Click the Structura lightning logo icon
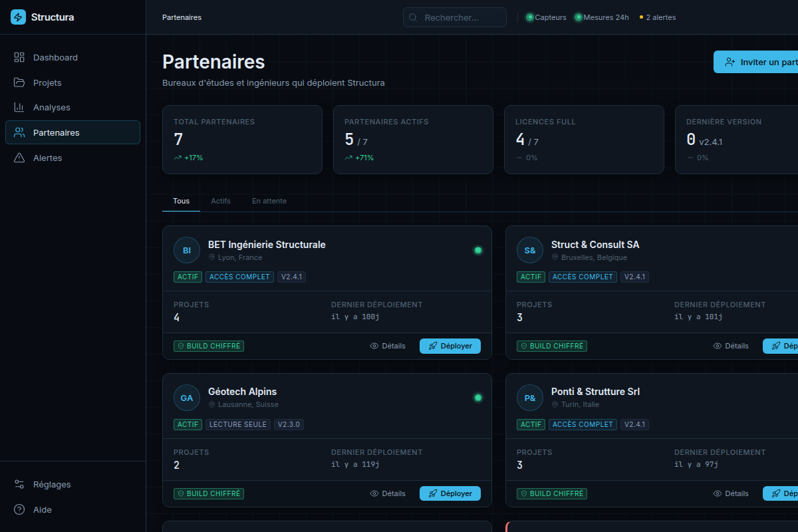 18,17
